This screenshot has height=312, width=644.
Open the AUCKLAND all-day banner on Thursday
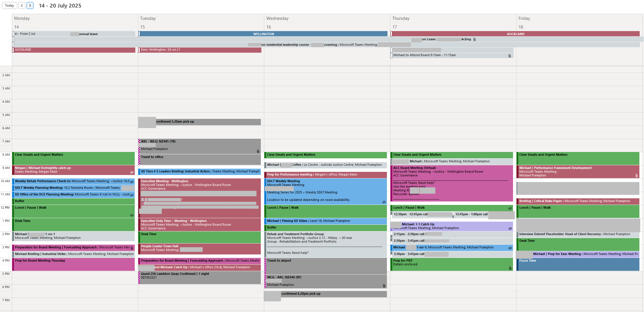515,34
